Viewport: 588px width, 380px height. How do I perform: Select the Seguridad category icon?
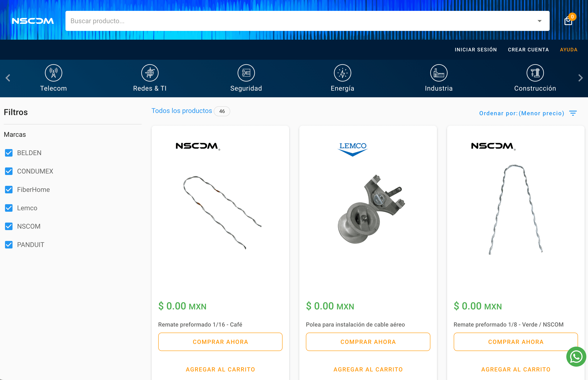pos(246,73)
